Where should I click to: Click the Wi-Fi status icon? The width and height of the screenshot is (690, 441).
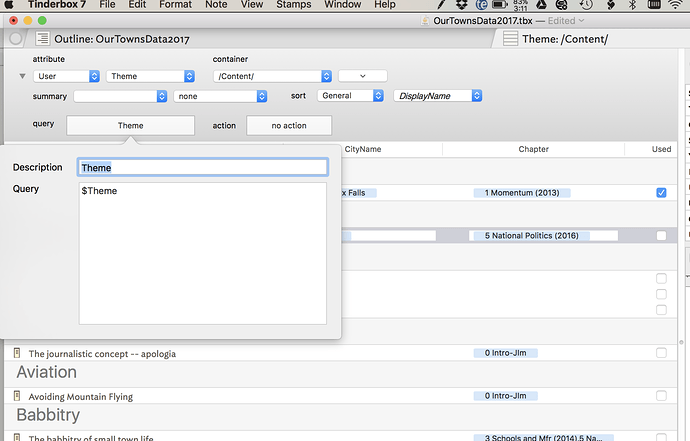click(675, 4)
